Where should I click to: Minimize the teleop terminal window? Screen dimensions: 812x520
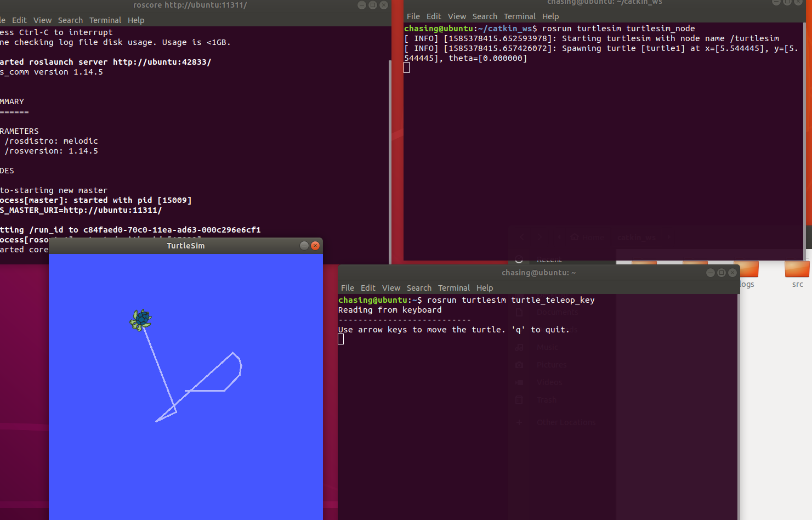(x=711, y=273)
